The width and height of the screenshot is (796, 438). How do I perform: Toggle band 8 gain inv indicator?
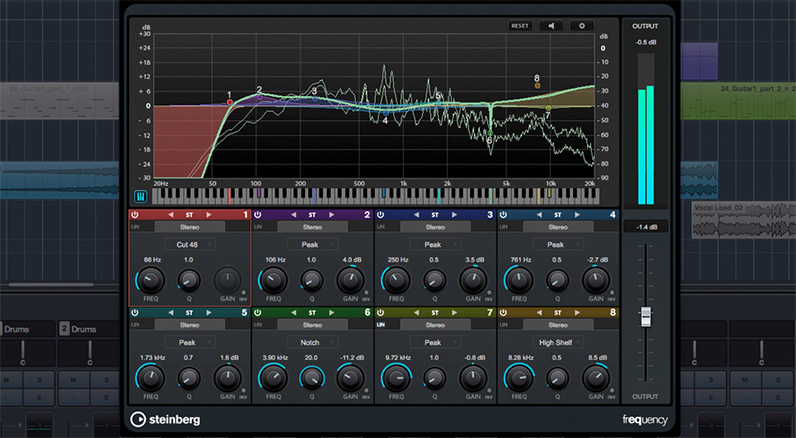[612, 391]
